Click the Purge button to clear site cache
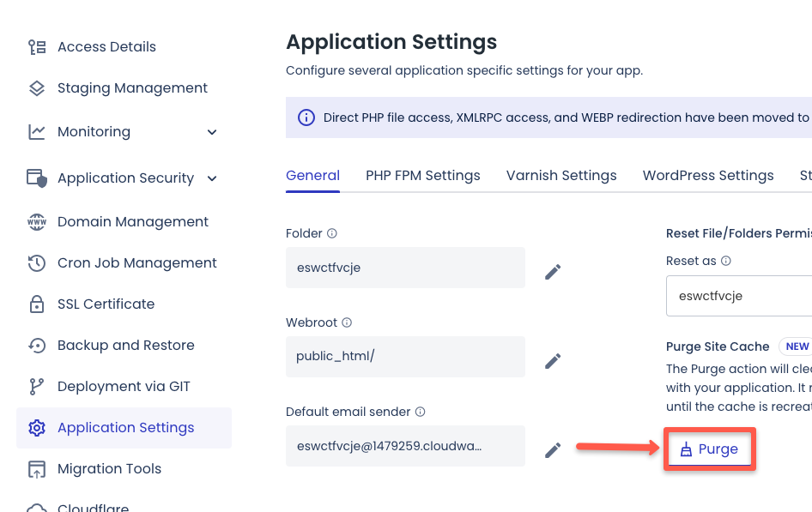Viewport: 812px width, 512px height. pyautogui.click(x=710, y=449)
